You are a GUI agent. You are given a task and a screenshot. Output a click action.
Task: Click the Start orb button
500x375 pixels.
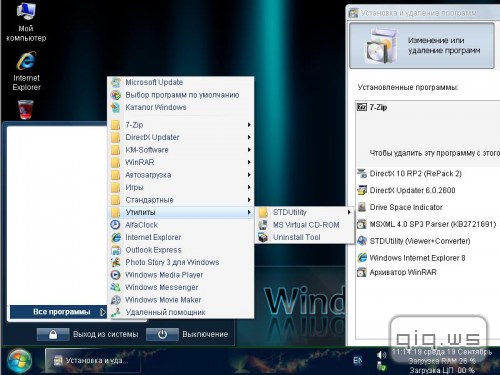[x=19, y=361]
